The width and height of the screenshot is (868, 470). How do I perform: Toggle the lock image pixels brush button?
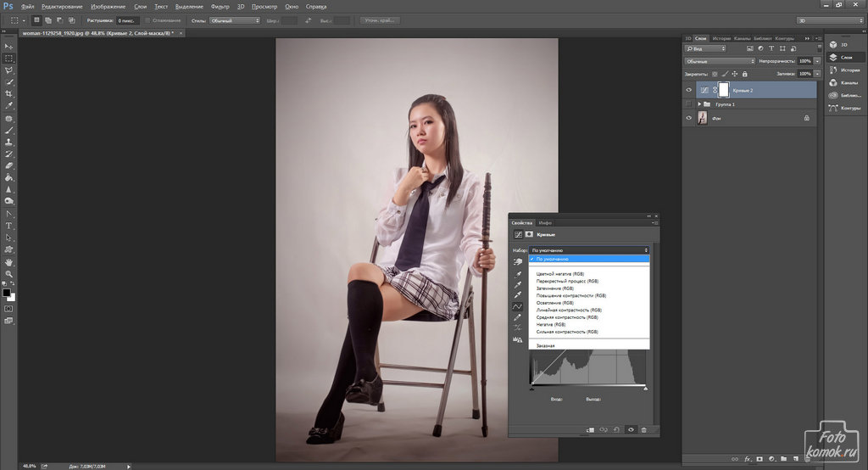[x=725, y=74]
